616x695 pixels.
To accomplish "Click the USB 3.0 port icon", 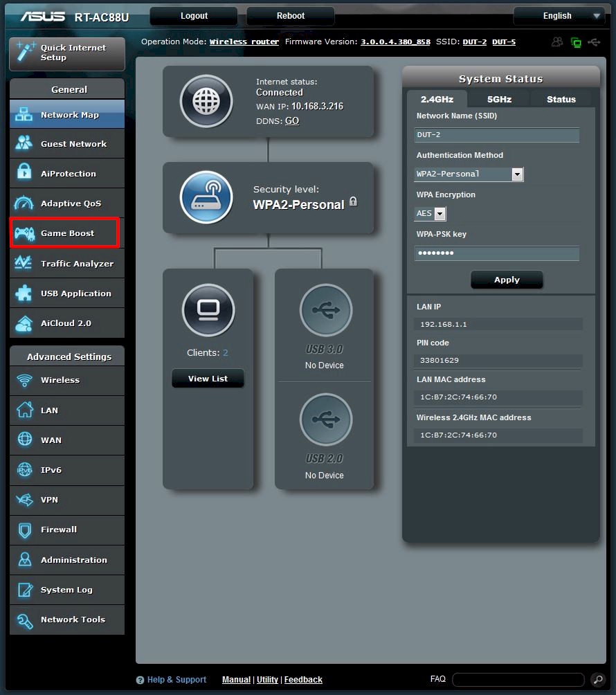I will click(326, 310).
